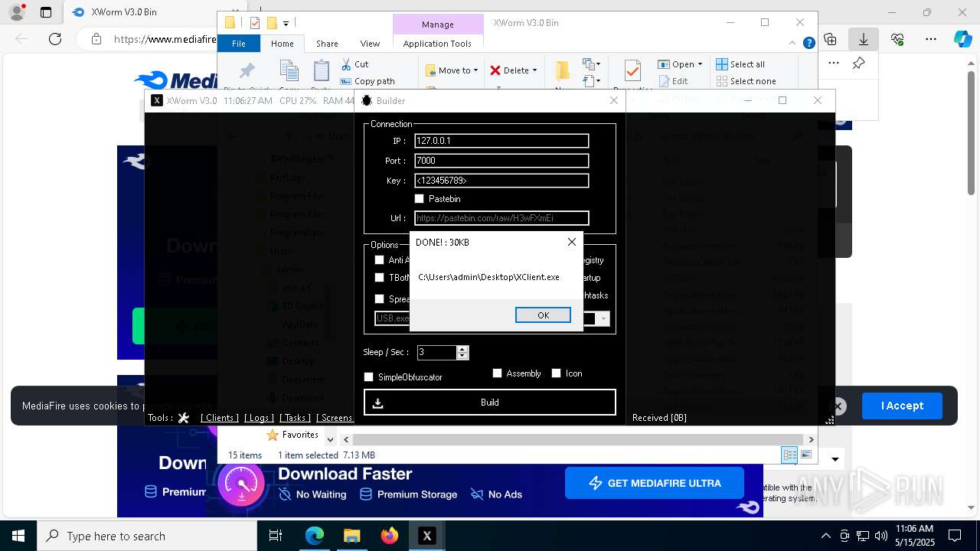Image resolution: width=980 pixels, height=551 pixels.
Task: Click Select all in the Explorer ribbon
Action: pos(740,64)
